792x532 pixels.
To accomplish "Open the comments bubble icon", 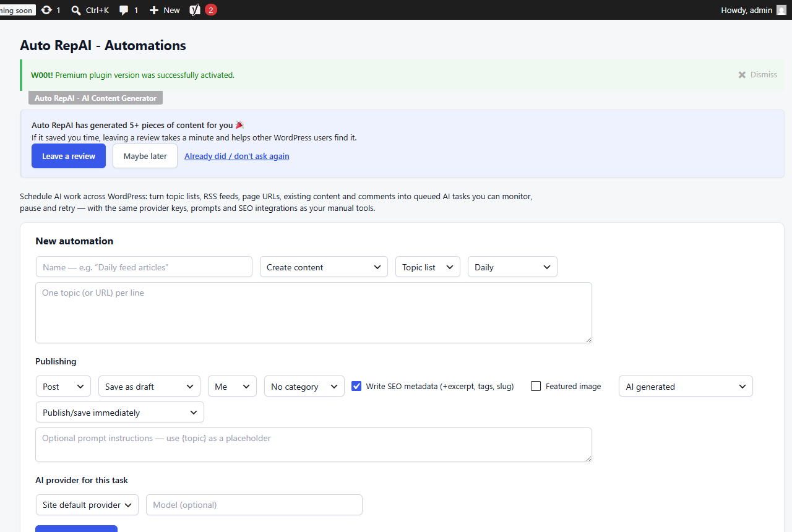I will click(124, 11).
